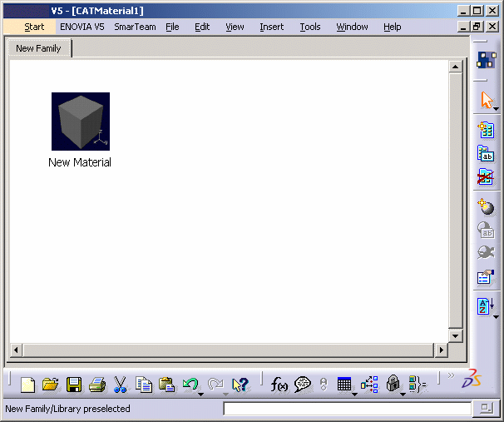Expand the A-Z sort options flyout
Screen dimensions: 504x422
click(x=496, y=316)
